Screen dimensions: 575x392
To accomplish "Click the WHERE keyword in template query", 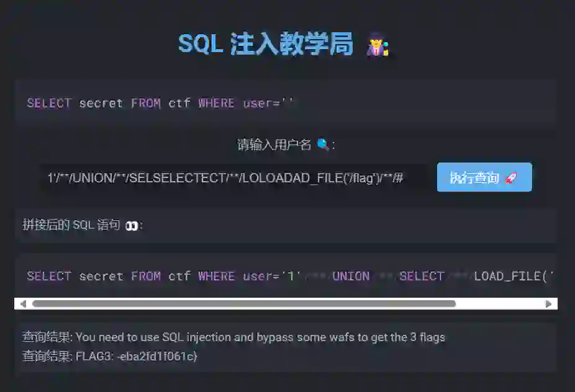I will pyautogui.click(x=216, y=103).
